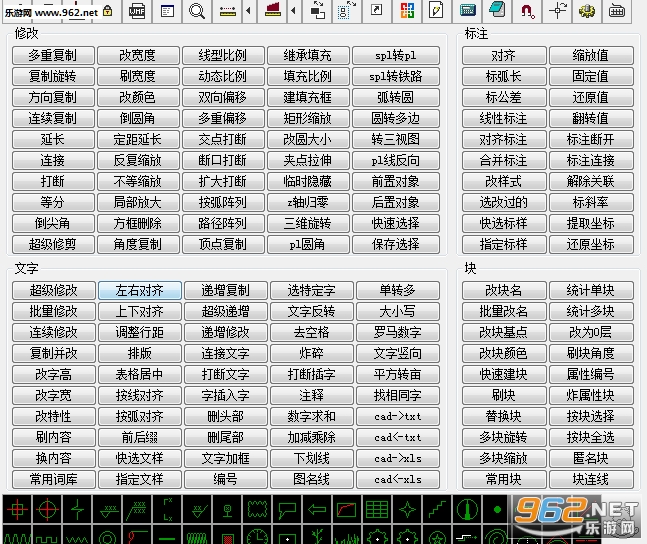Screen dimensions: 647x544
Task: Click the small window form icon
Action: 167,11
